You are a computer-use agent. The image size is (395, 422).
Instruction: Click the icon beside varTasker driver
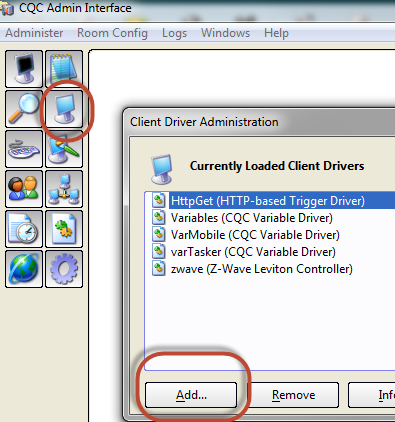(x=159, y=251)
